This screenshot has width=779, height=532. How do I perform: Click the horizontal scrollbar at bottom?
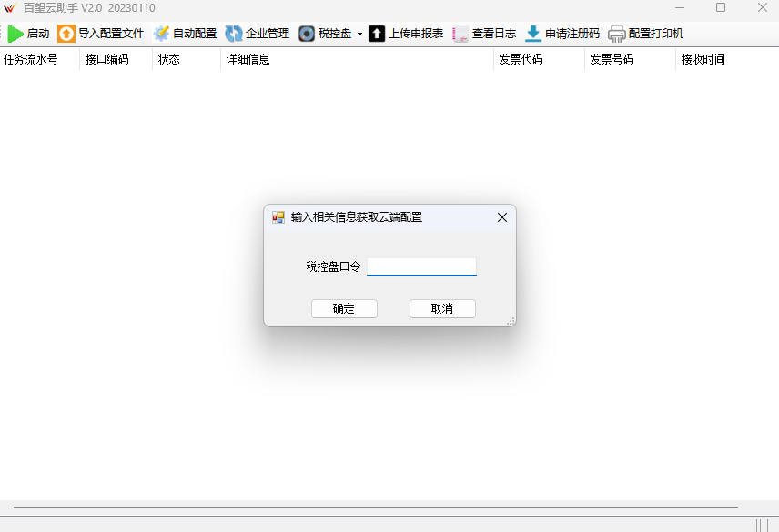point(375,507)
